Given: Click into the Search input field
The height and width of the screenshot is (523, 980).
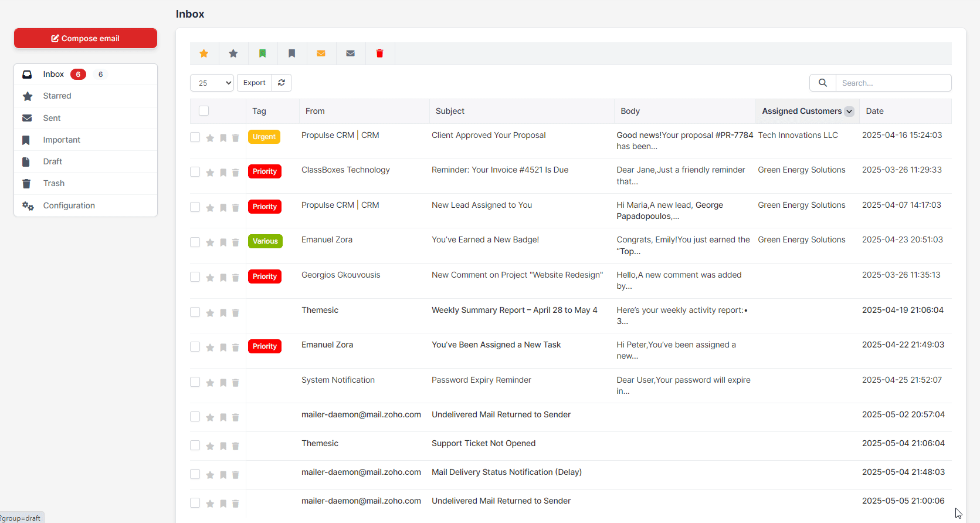Looking at the screenshot, I should click(893, 83).
